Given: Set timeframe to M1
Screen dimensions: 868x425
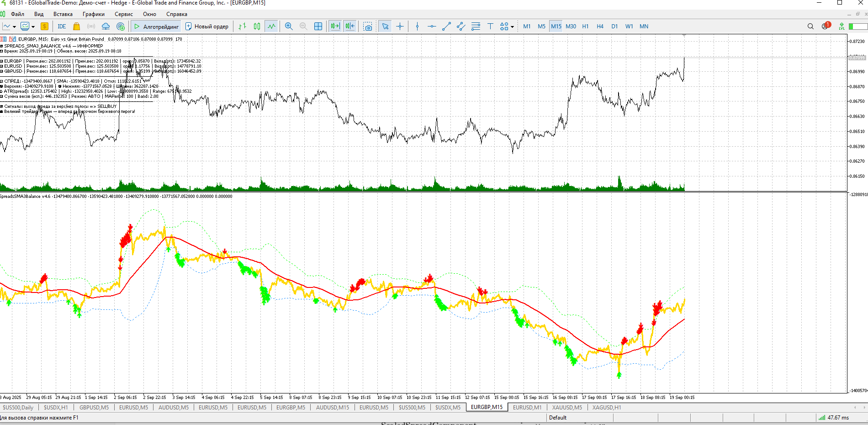Looking at the screenshot, I should (527, 27).
